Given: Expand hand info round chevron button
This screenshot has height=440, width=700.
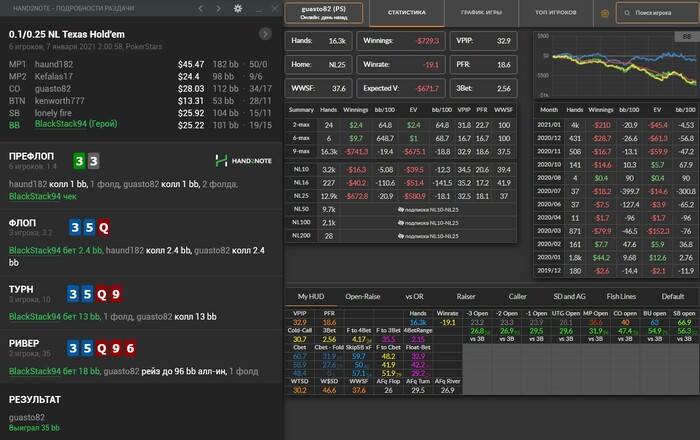Looking at the screenshot, I should coord(265,34).
